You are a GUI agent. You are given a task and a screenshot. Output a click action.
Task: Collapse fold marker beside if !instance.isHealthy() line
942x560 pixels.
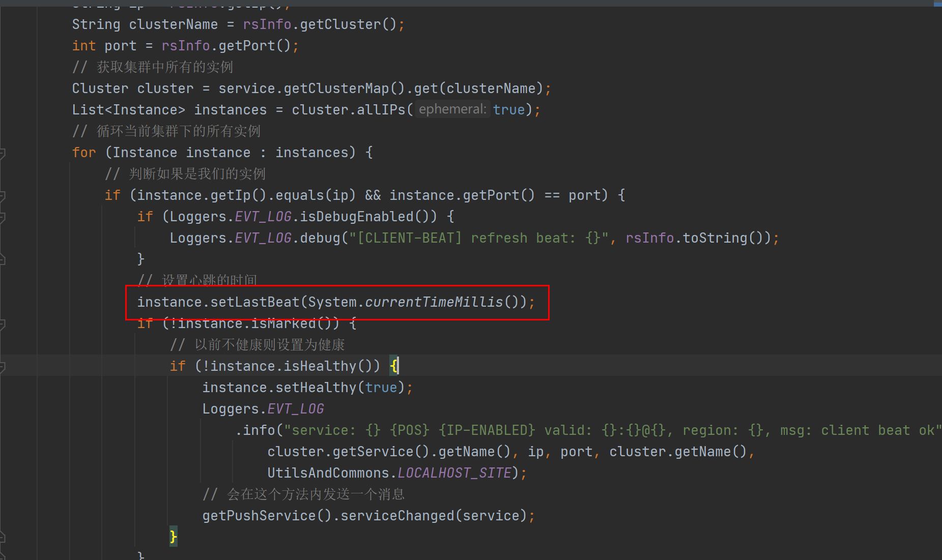point(3,366)
